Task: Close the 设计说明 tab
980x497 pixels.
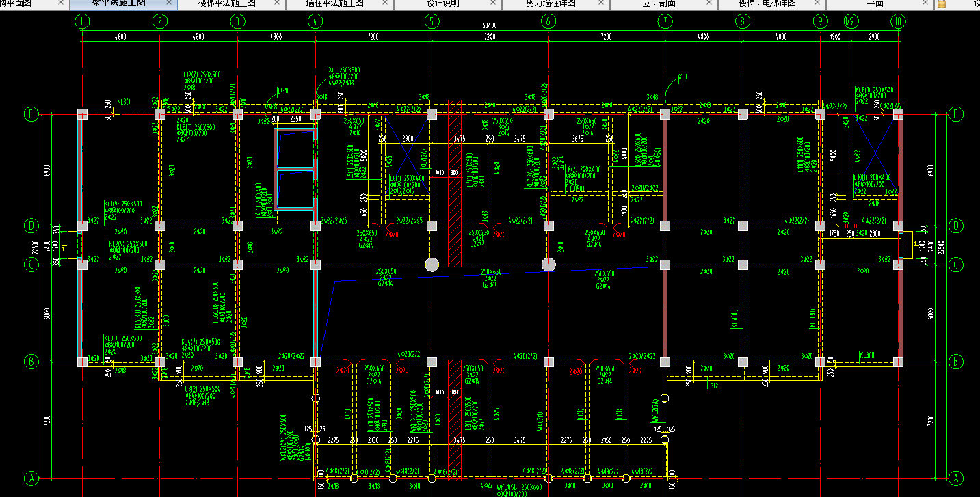Action: 492,3
